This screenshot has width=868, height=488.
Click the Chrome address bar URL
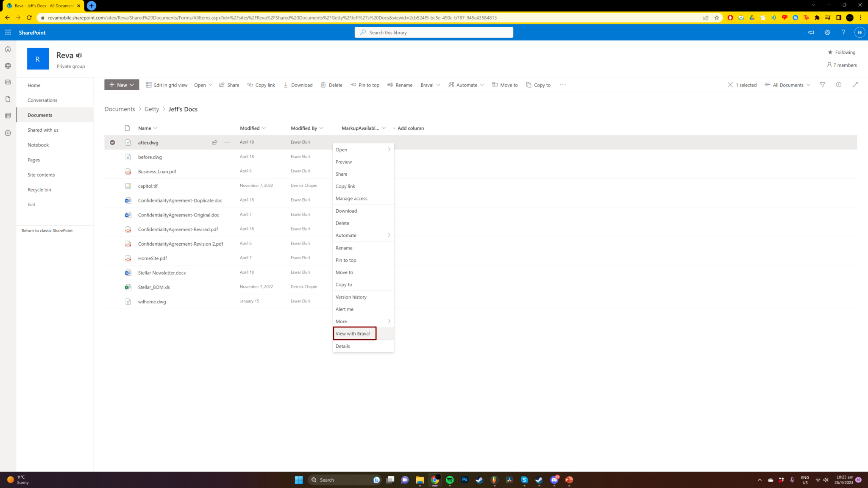[272, 18]
